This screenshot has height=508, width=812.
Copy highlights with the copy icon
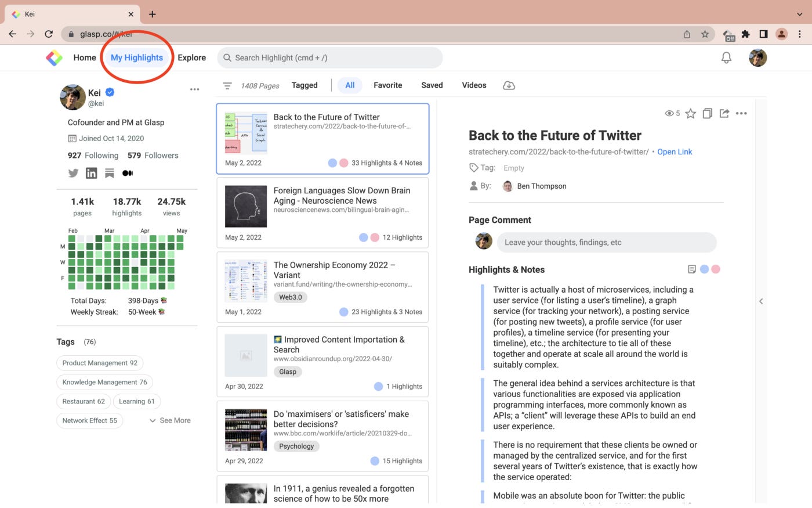coord(707,113)
